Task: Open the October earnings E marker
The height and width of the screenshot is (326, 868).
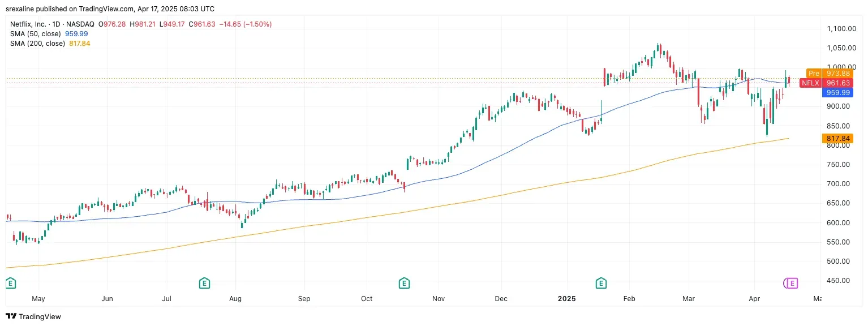Action: click(x=404, y=282)
